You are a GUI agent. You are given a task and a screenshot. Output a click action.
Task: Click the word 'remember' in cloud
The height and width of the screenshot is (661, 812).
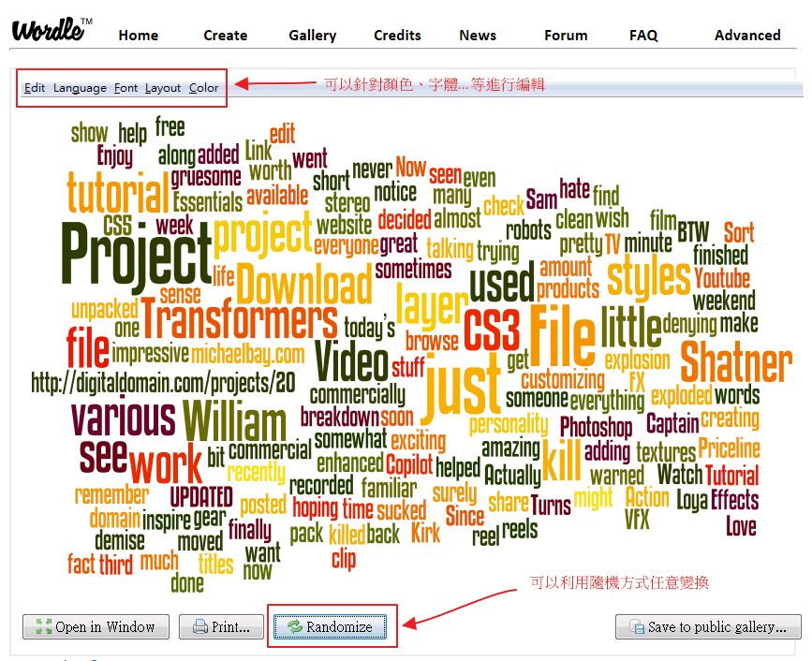pos(111,495)
